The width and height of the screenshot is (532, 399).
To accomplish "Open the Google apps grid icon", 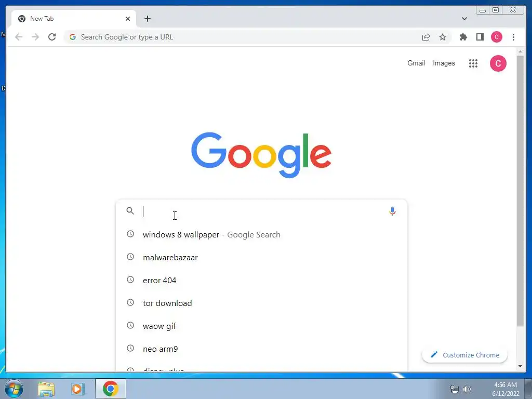I will 473,63.
